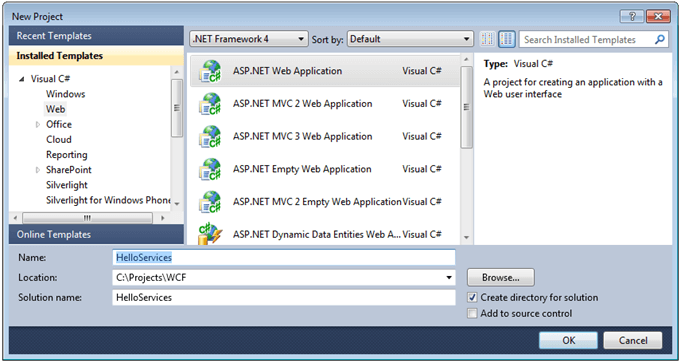Click the template tree scroll right arrow
The height and width of the screenshot is (363, 681).
point(163,217)
